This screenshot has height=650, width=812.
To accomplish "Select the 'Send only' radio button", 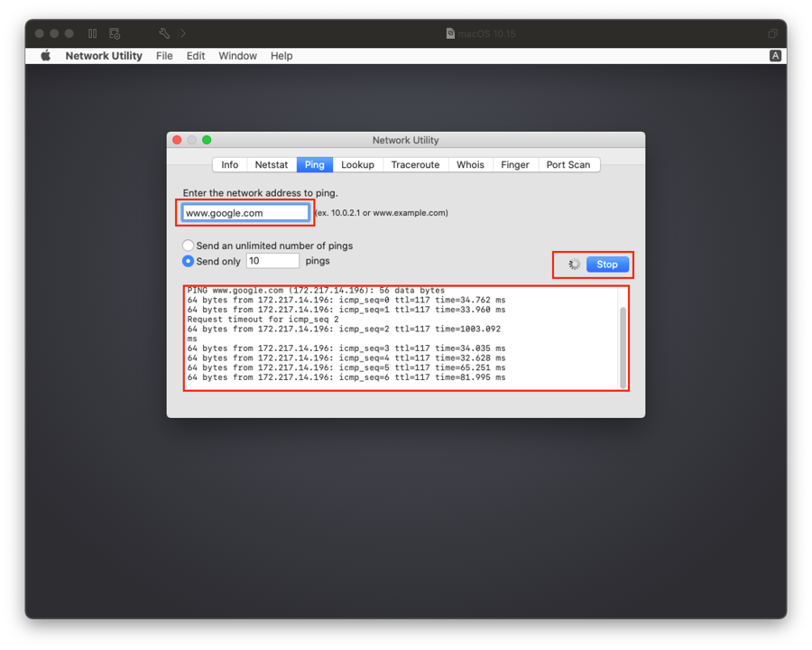I will pos(189,261).
